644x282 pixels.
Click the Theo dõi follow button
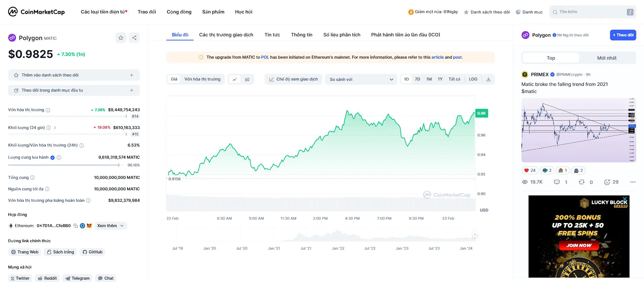pos(623,35)
